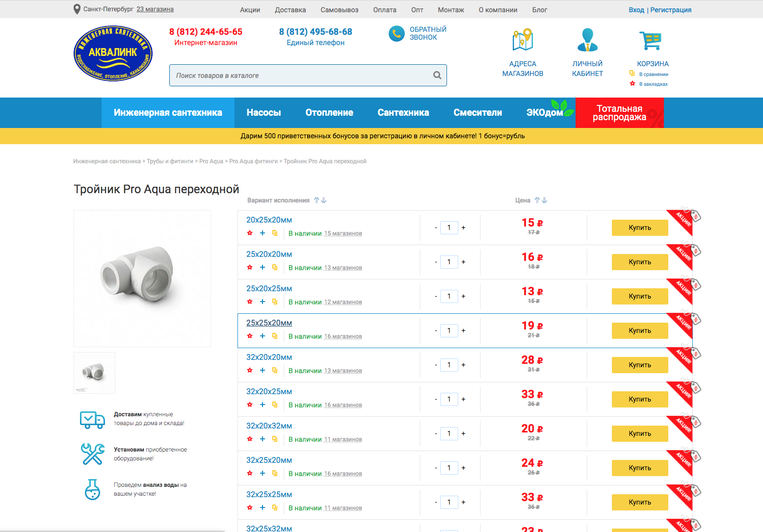Focus the catalog search field

[308, 76]
